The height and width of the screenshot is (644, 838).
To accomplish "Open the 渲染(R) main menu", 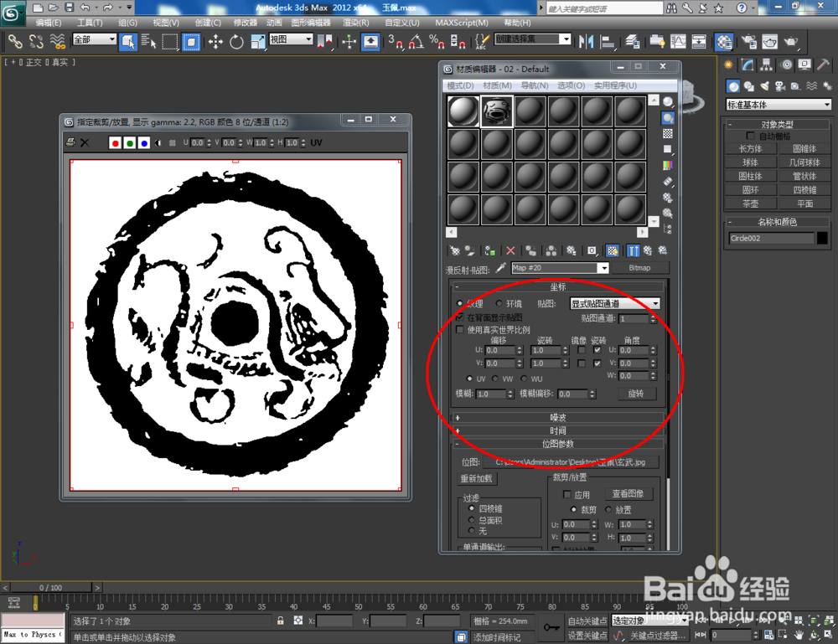I will [x=355, y=23].
